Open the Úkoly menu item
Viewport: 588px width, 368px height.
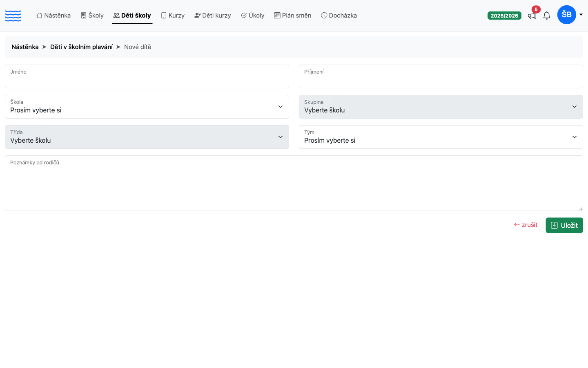tap(253, 16)
